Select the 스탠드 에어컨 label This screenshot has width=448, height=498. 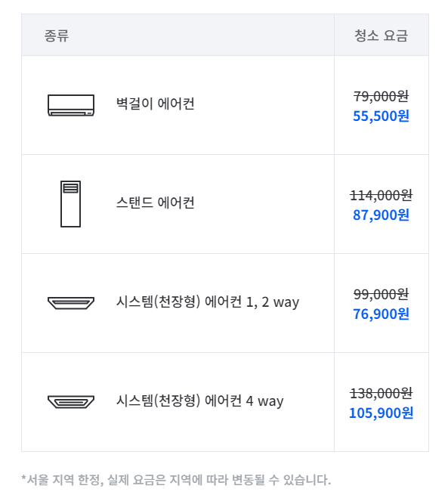pos(156,203)
